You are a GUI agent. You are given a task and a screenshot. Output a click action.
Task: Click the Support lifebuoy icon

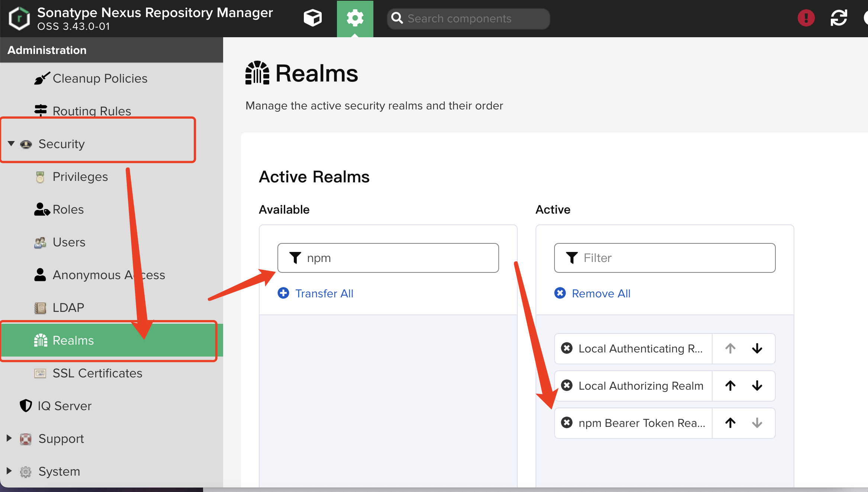pos(26,439)
